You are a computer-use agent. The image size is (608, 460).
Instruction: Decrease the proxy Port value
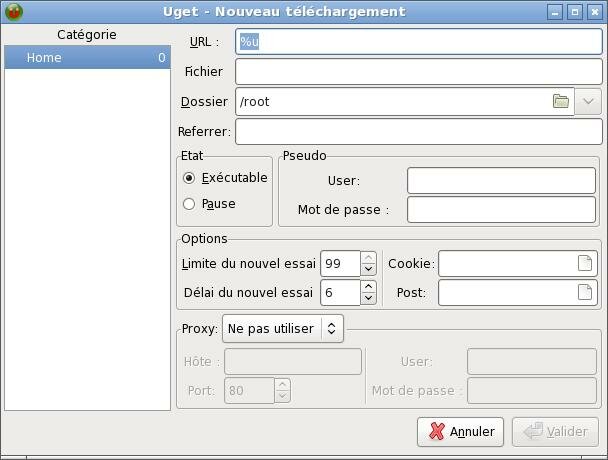(x=282, y=397)
